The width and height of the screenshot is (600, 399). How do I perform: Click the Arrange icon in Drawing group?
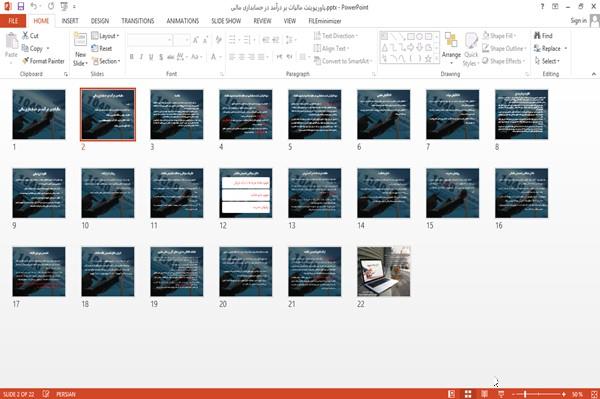451,41
